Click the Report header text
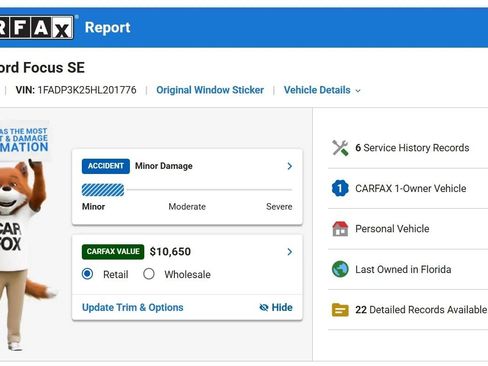Screen dimensions: 488x366 pos(108,28)
